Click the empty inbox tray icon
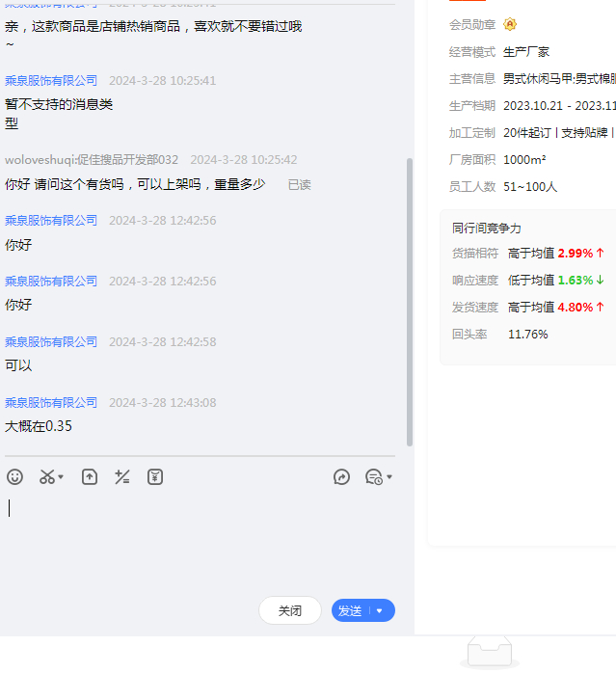 click(x=490, y=653)
